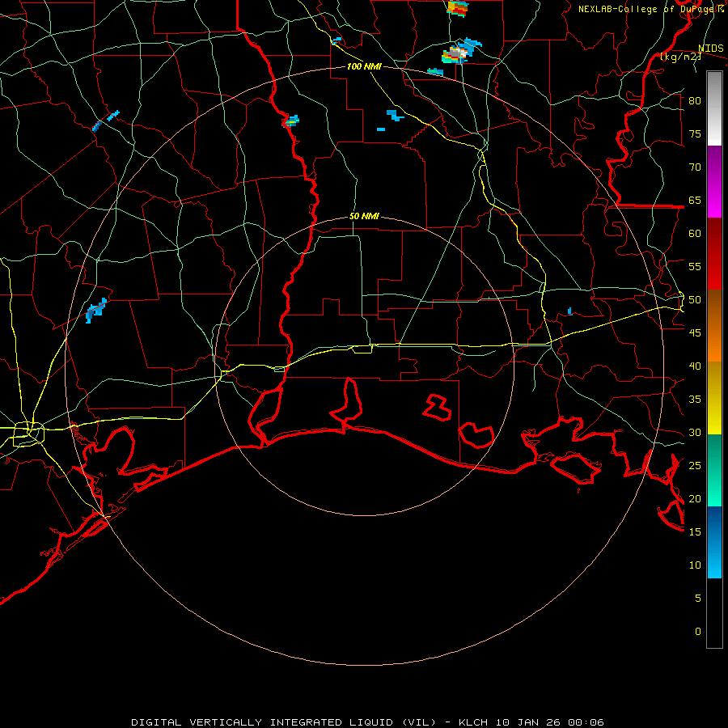Click the 65 value on the scale
Image resolution: width=728 pixels, height=728 pixels.
(695, 200)
